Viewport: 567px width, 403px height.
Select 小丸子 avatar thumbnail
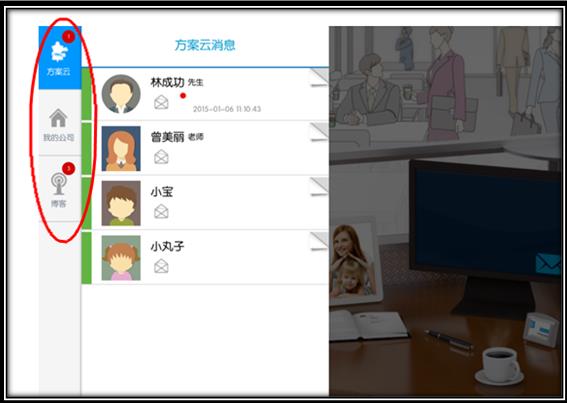click(121, 258)
